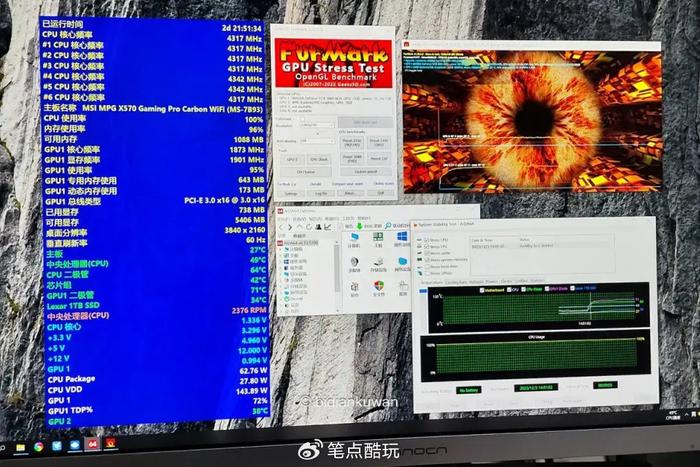Screen dimensions: 700x467
Task: Click the MSI MPG X570 Gaming Pro Carbon WiFi row
Action: pos(153,108)
